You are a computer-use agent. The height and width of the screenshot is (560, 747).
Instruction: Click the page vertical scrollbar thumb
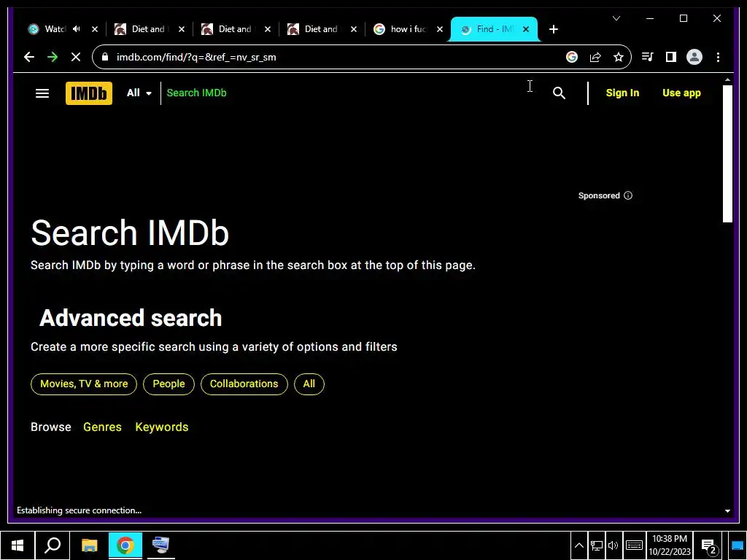point(727,153)
